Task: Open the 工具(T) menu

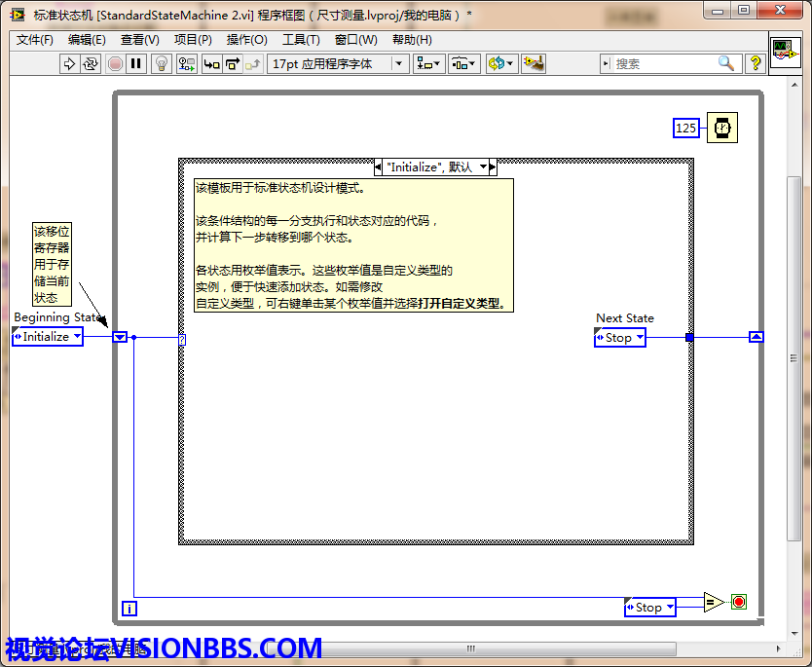Action: (301, 40)
